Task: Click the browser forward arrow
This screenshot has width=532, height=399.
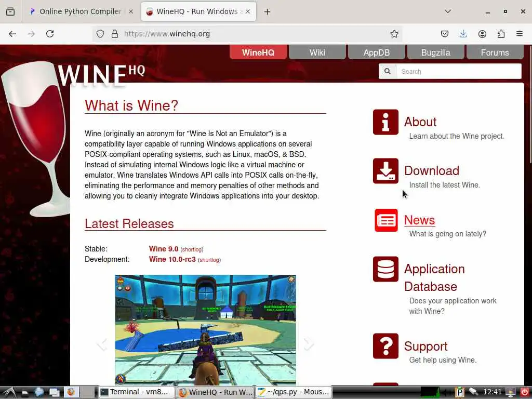Action: 31,34
